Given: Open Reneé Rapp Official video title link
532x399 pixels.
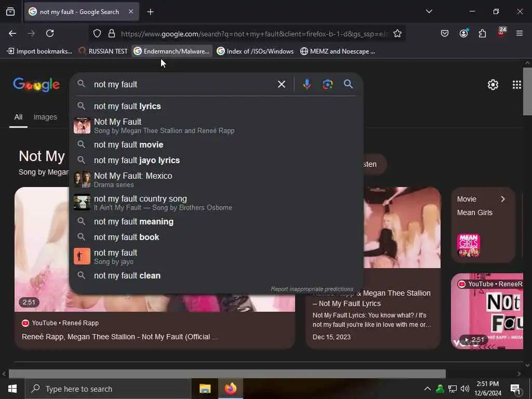Looking at the screenshot, I should tap(120, 337).
